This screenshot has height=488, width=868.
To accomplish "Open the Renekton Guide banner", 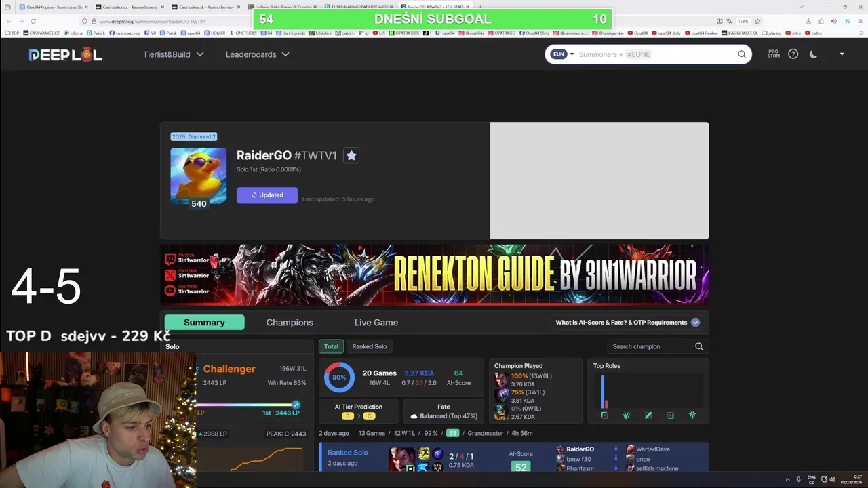I will point(435,274).
